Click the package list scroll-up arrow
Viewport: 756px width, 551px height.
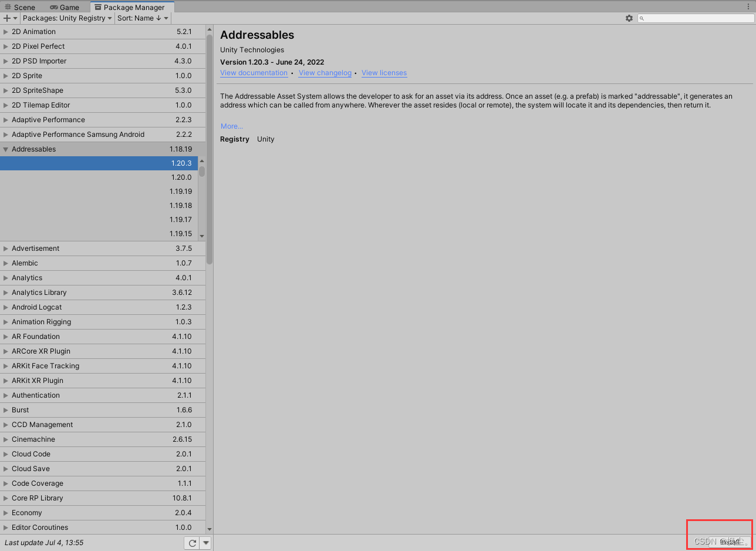click(210, 29)
